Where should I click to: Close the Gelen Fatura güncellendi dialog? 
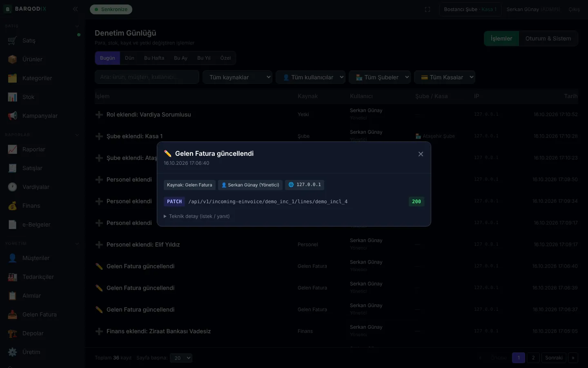point(421,154)
